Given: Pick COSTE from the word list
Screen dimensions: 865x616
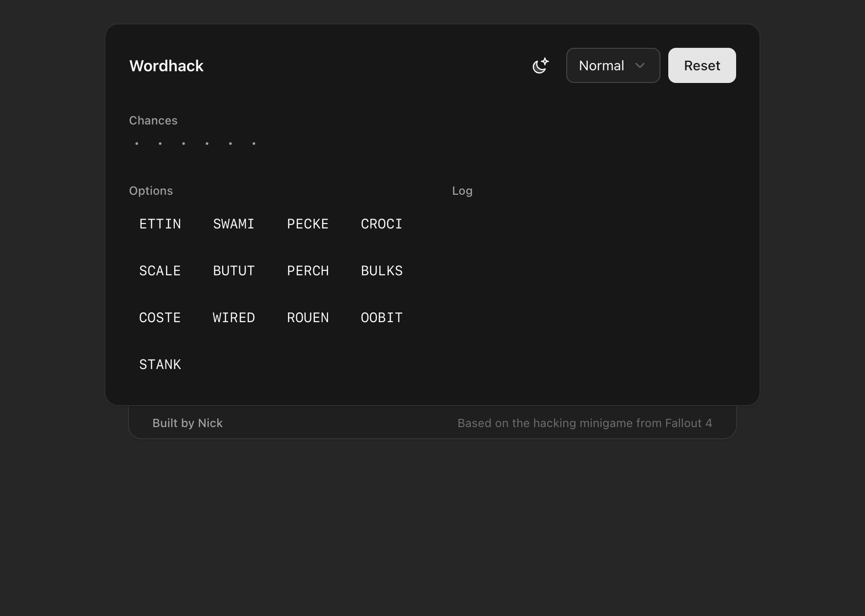Looking at the screenshot, I should click(x=160, y=317).
